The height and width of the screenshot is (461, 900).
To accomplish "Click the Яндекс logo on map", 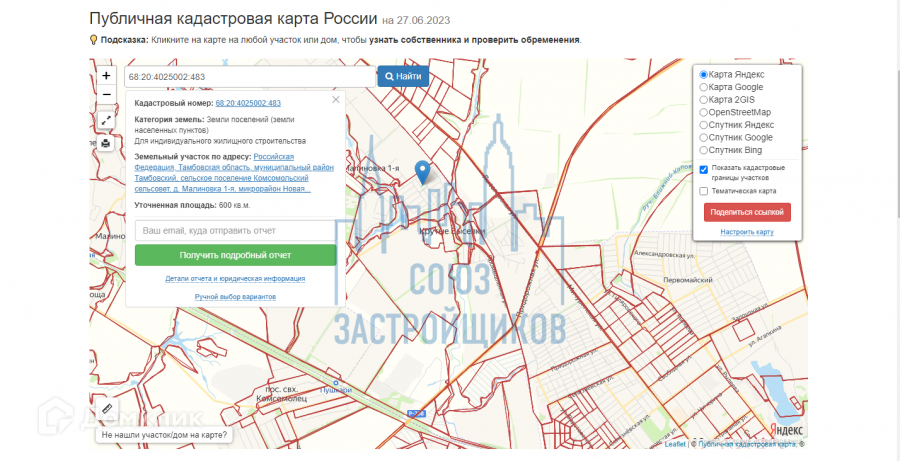I will (786, 430).
